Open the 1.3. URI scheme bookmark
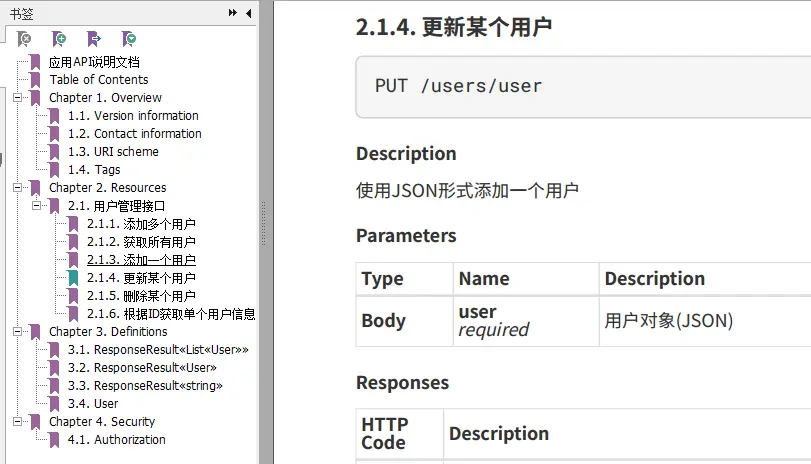Viewport: 811px width, 464px height. (113, 152)
